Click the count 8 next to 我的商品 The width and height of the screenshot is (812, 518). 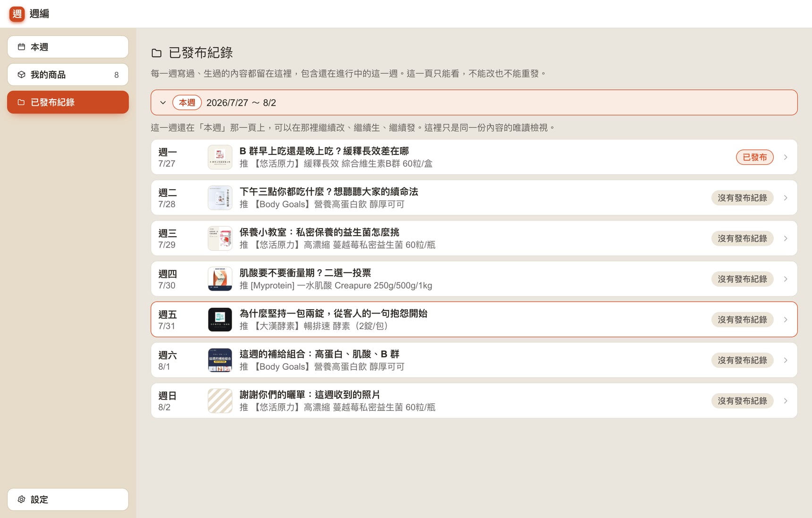coord(116,75)
